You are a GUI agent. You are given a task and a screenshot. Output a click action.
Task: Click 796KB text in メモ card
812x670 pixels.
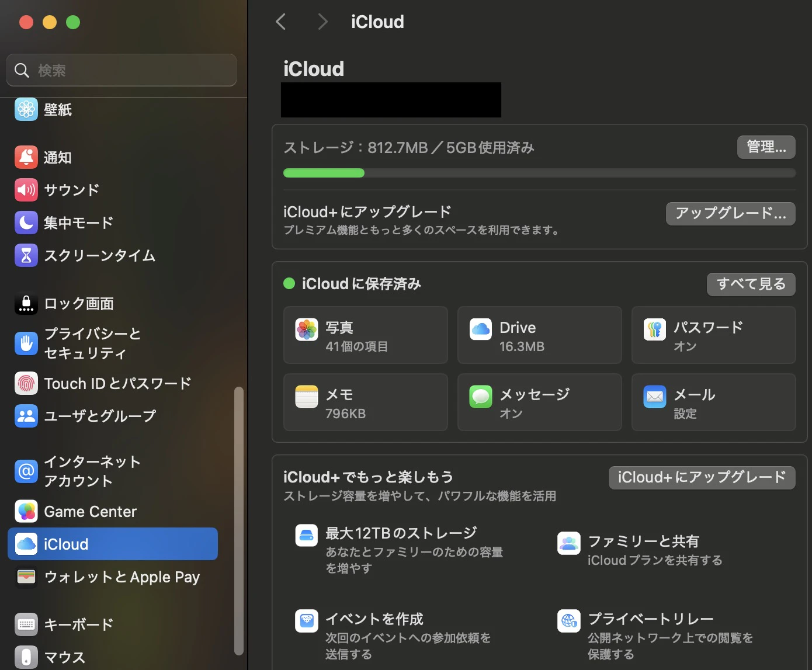click(345, 414)
